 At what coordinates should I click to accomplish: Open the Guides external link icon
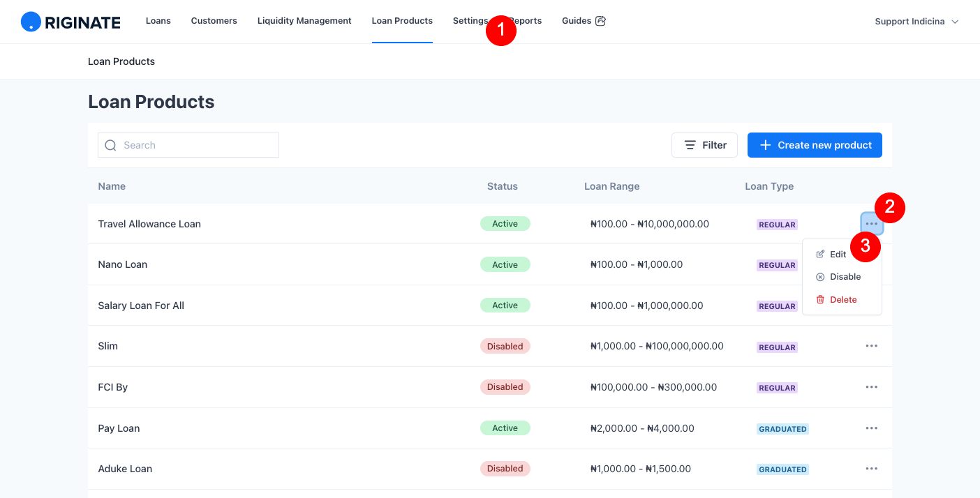tap(600, 21)
